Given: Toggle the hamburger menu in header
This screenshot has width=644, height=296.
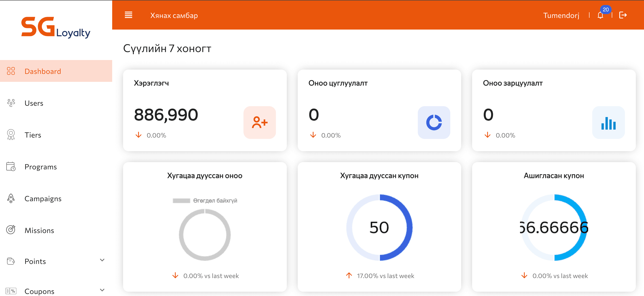Looking at the screenshot, I should [x=129, y=15].
